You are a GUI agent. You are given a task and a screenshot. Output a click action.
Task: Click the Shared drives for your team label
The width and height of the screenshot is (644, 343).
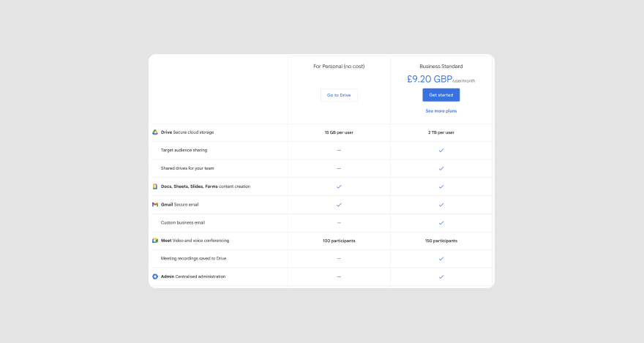coord(187,168)
